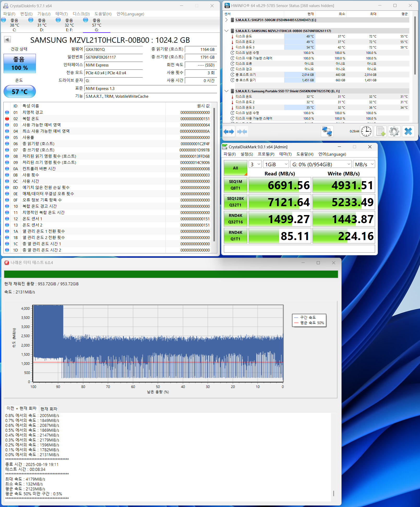Start logging with HWiNFO log file icon
420x507 pixels.
point(380,131)
